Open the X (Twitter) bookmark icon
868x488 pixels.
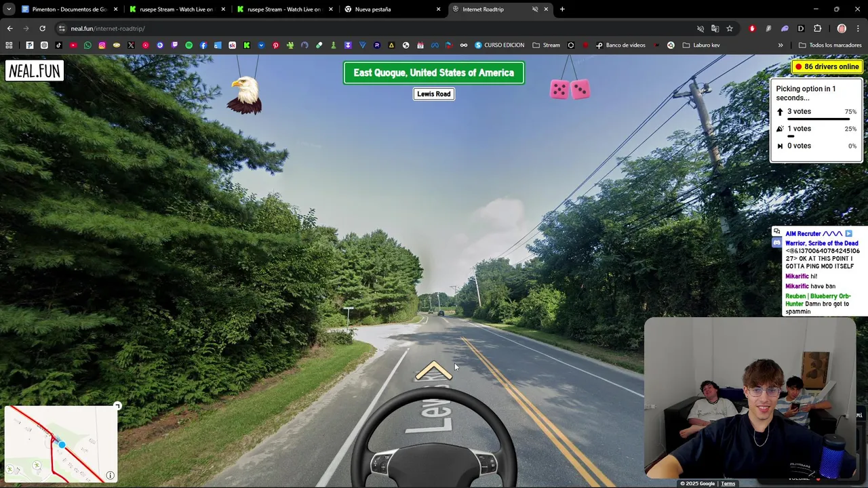(x=131, y=45)
